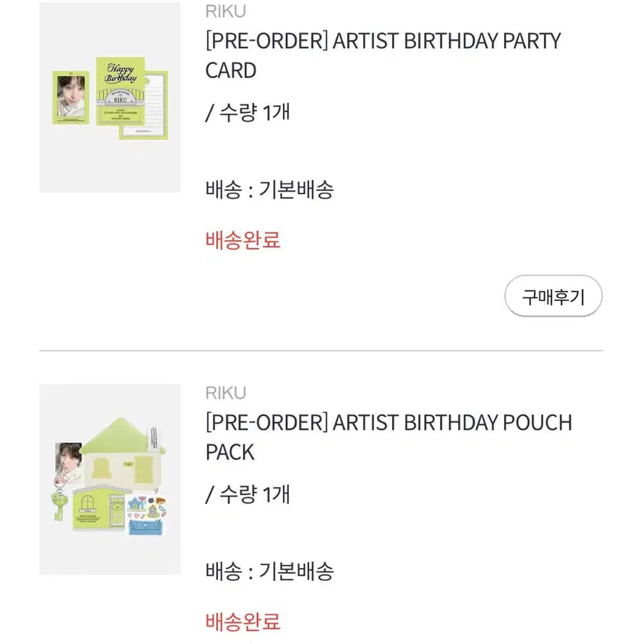This screenshot has height=644, width=644.
Task: Click 배송 : 기본배송 under Pouch Pack
Action: click(x=269, y=571)
